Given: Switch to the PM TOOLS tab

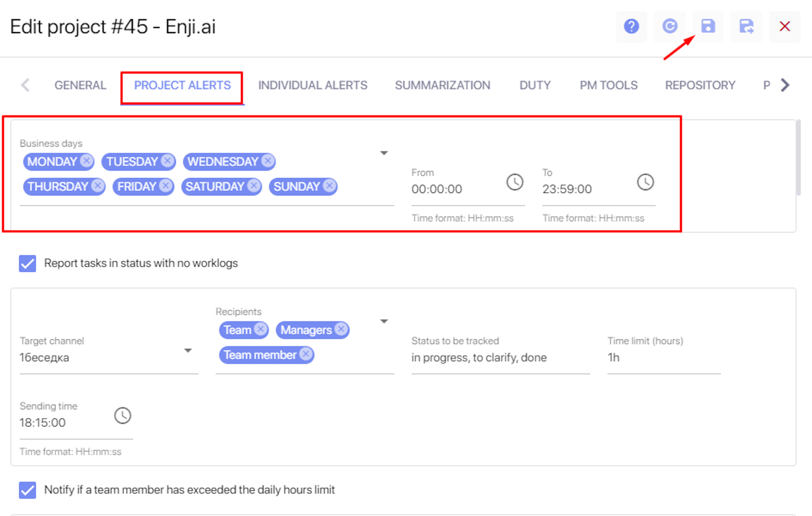Looking at the screenshot, I should pos(608,85).
